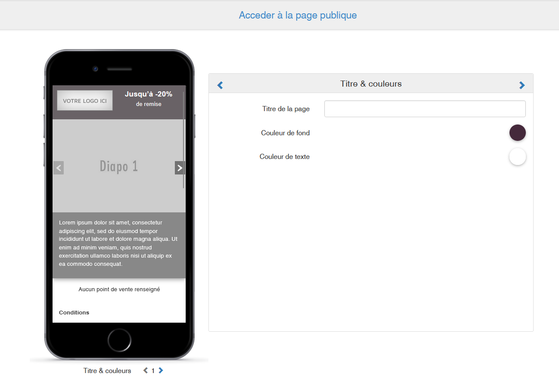
Task: Select VOTRE LOGO ICI placeholder in preview
Action: [85, 100]
